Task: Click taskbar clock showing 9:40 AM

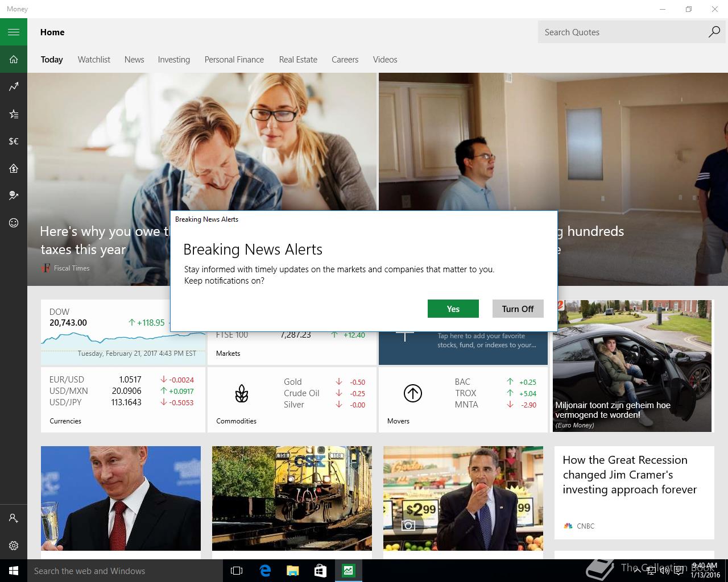Action: point(705,571)
